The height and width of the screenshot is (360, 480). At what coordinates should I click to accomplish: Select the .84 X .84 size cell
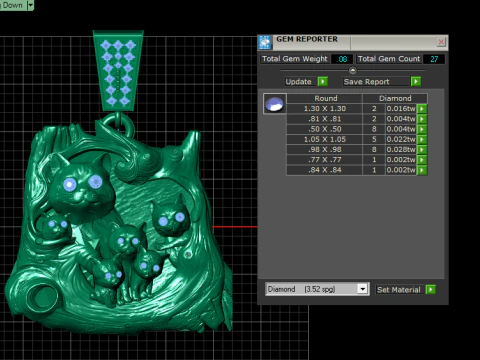(x=325, y=170)
